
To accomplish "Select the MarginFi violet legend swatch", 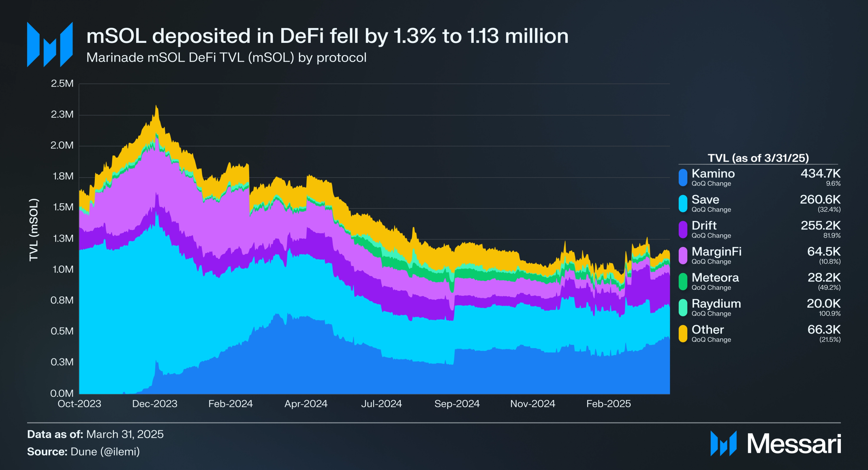I will click(683, 255).
